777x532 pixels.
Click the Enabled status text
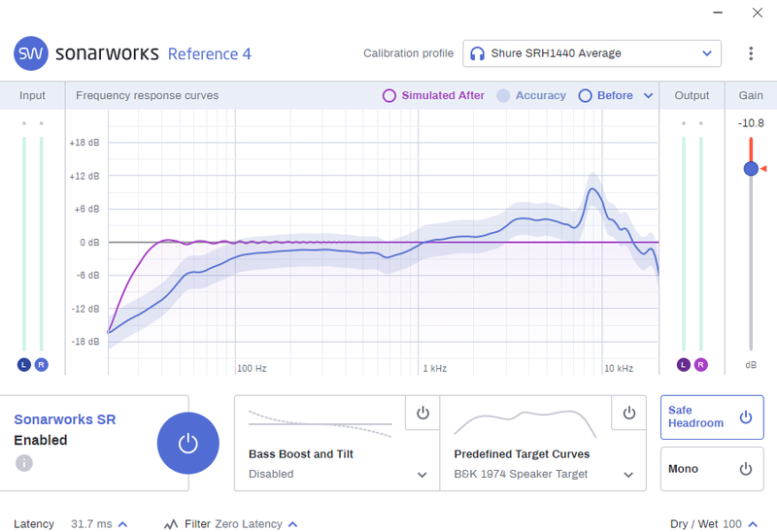point(41,441)
